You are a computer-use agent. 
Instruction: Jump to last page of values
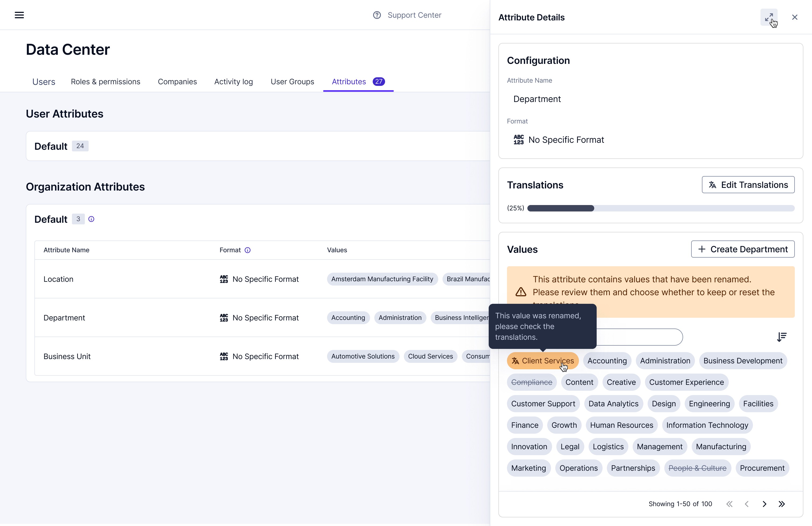tap(782, 504)
